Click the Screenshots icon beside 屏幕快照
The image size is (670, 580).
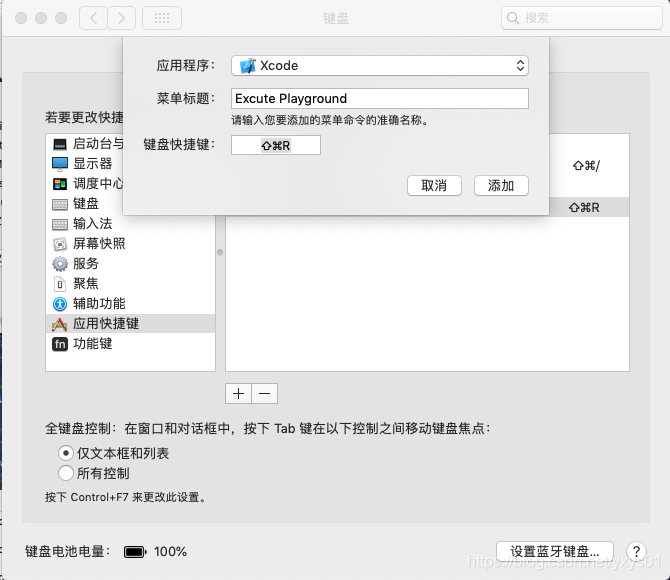(60, 244)
